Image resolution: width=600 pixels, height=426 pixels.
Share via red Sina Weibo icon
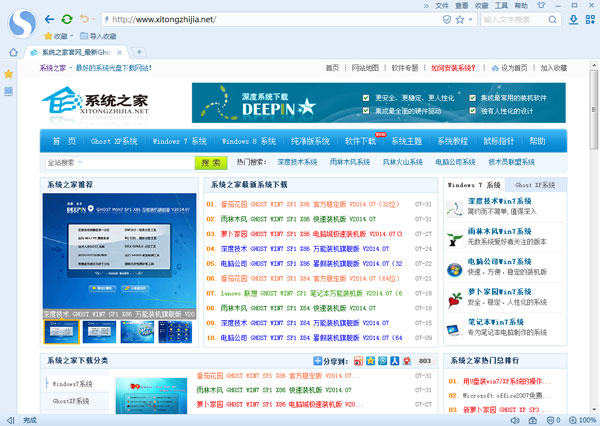tap(358, 361)
